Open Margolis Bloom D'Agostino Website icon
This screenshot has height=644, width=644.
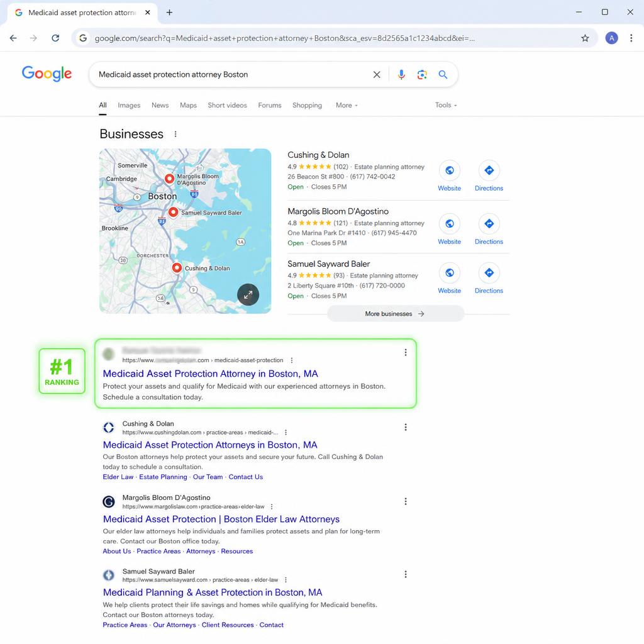coord(449,223)
